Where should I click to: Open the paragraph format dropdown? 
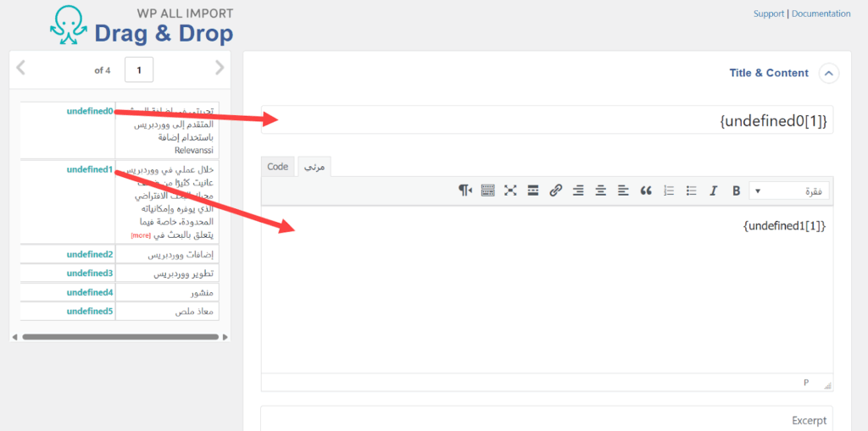[789, 191]
